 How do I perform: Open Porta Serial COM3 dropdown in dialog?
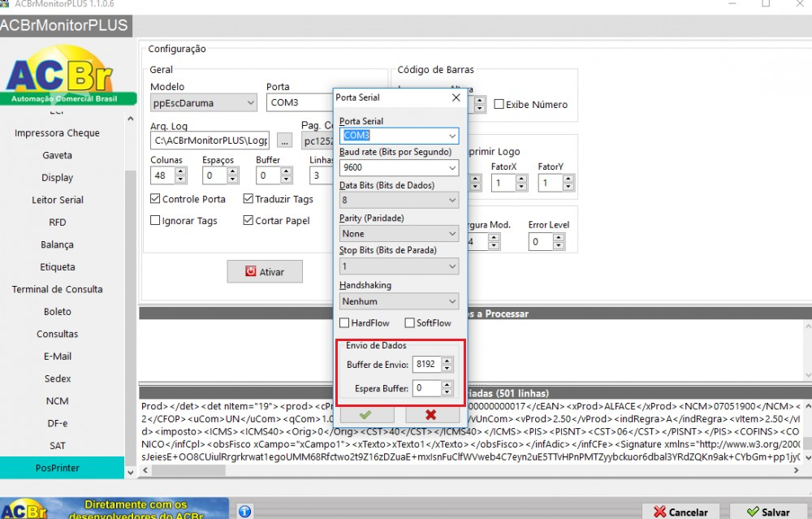(x=452, y=136)
